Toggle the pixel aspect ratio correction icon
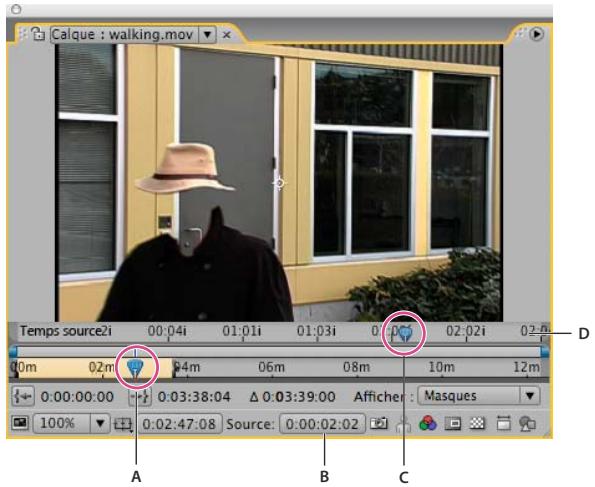The width and height of the screenshot is (595, 487). [x=452, y=424]
